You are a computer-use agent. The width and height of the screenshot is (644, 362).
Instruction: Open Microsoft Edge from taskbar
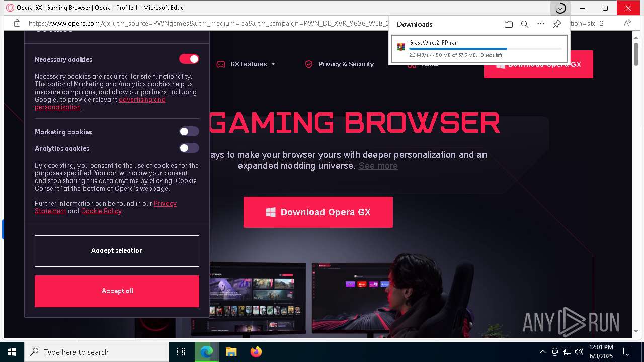click(x=206, y=352)
